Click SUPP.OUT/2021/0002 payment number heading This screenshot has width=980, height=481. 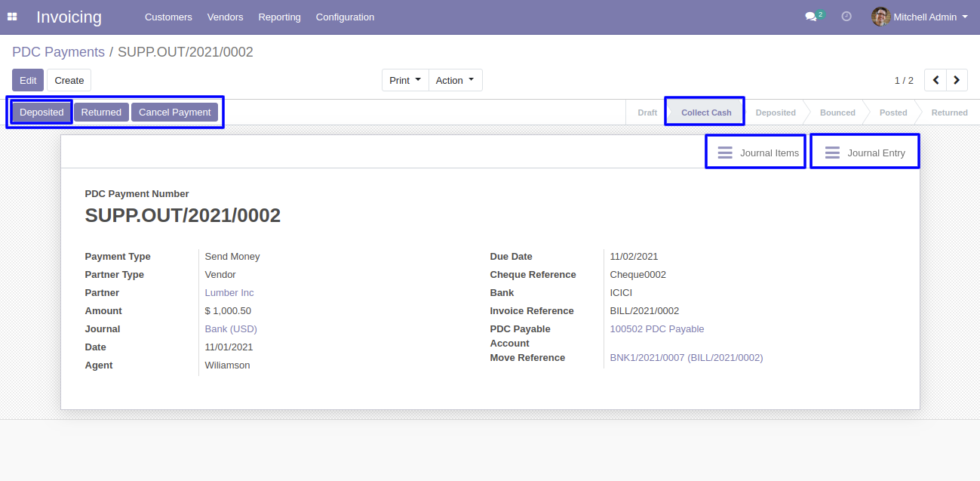click(x=183, y=216)
